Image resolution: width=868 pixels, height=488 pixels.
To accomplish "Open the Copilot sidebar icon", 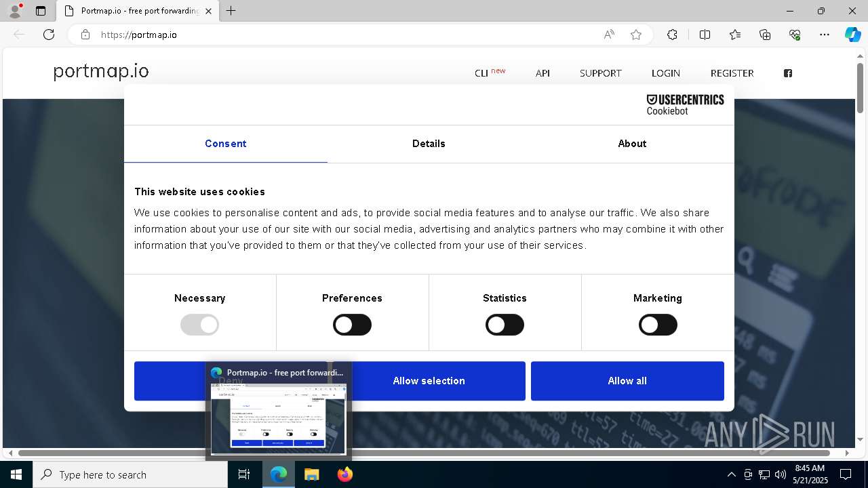I will (852, 35).
